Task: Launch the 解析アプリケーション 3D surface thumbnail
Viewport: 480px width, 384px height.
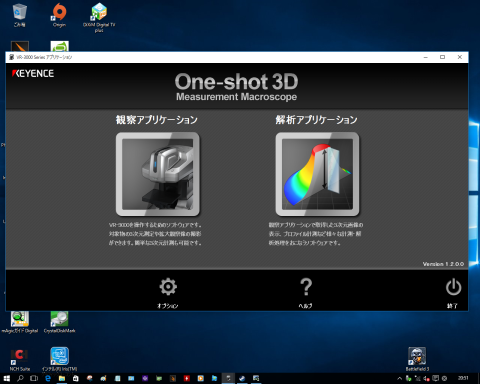Action: pyautogui.click(x=317, y=174)
